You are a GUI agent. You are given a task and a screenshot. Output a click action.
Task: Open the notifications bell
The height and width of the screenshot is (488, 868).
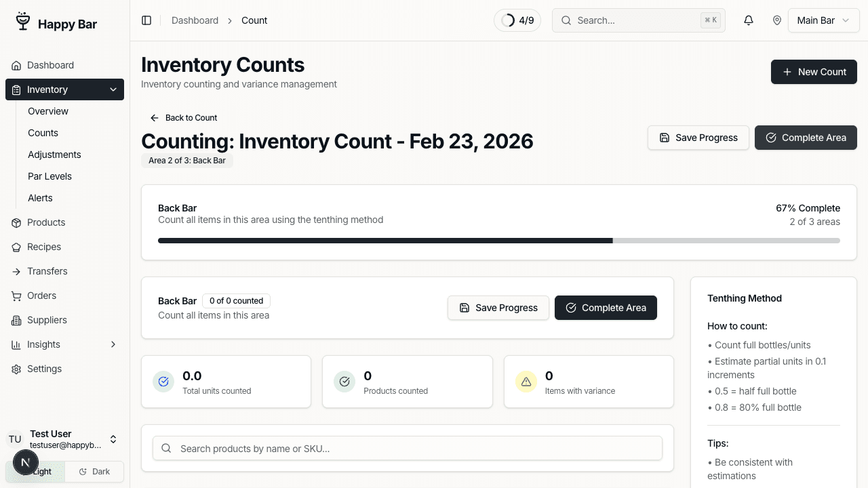[x=749, y=20]
